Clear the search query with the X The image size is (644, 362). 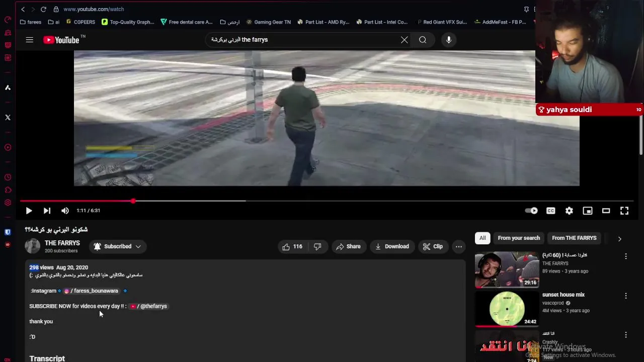(x=404, y=40)
